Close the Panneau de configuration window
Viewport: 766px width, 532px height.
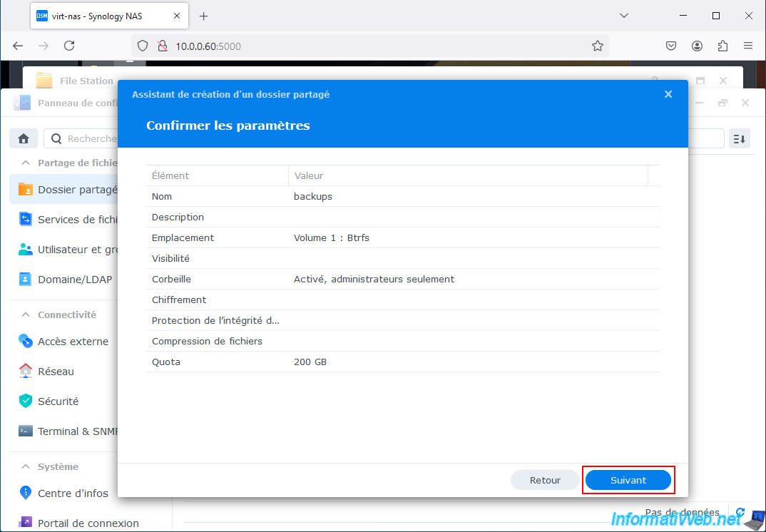[x=745, y=103]
